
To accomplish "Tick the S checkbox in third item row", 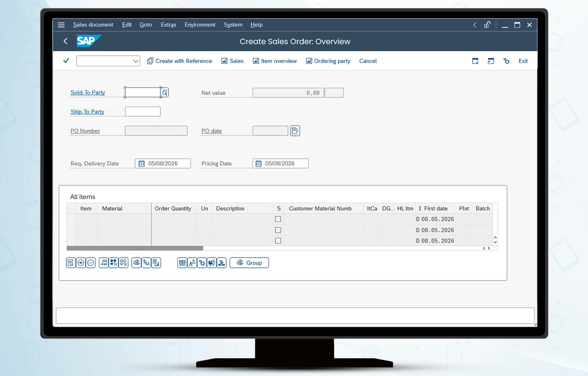I will (x=278, y=241).
